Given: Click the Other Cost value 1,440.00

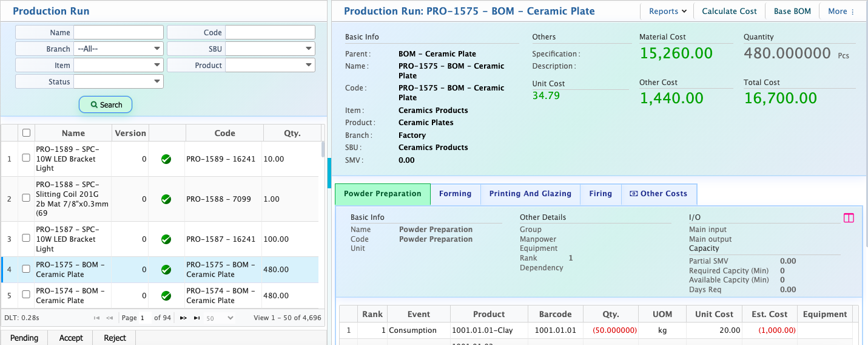Looking at the screenshot, I should [671, 98].
